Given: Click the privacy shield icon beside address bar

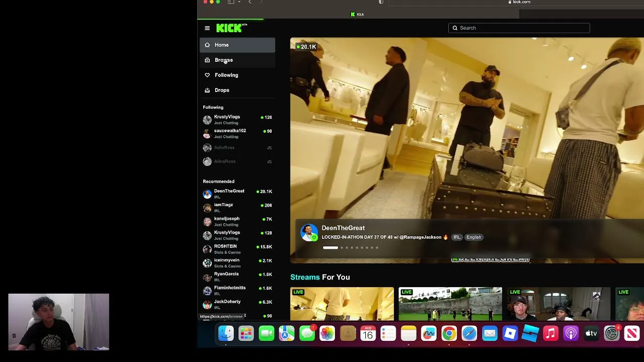Looking at the screenshot, I should tap(381, 2).
